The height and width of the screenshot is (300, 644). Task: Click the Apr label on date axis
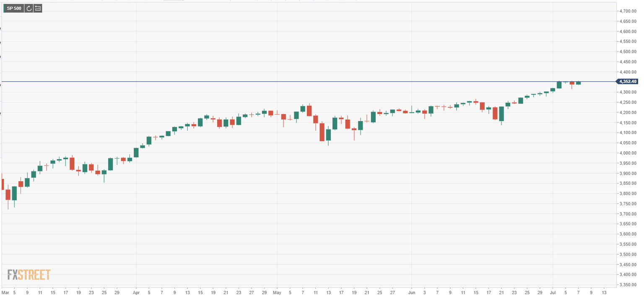[136, 292]
